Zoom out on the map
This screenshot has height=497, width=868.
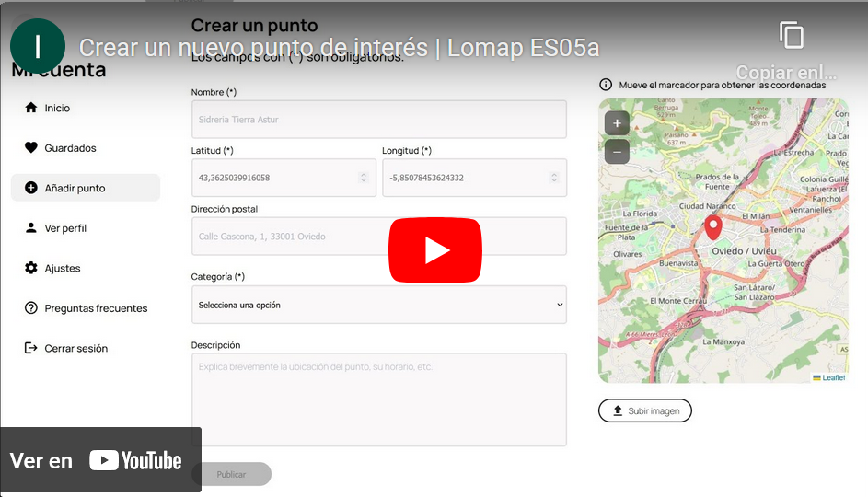point(617,152)
